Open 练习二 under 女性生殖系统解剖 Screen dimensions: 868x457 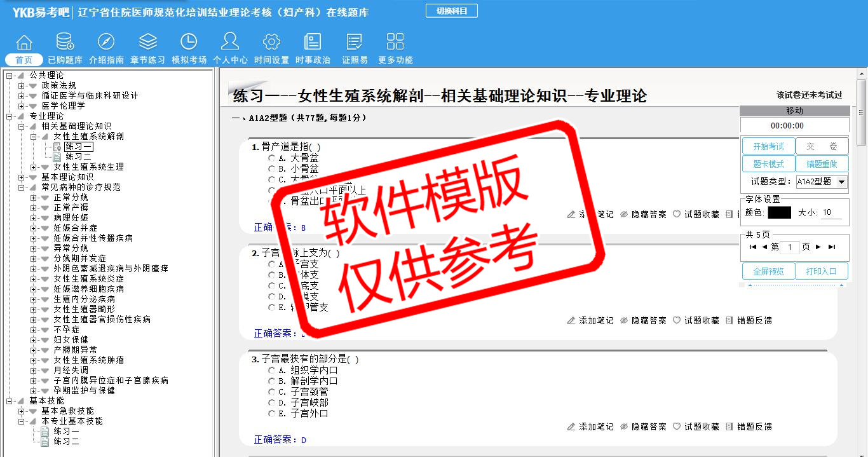(x=78, y=156)
